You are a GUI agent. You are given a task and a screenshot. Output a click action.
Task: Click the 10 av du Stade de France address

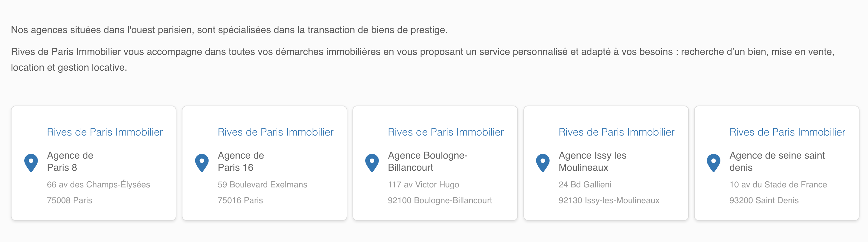point(778,185)
